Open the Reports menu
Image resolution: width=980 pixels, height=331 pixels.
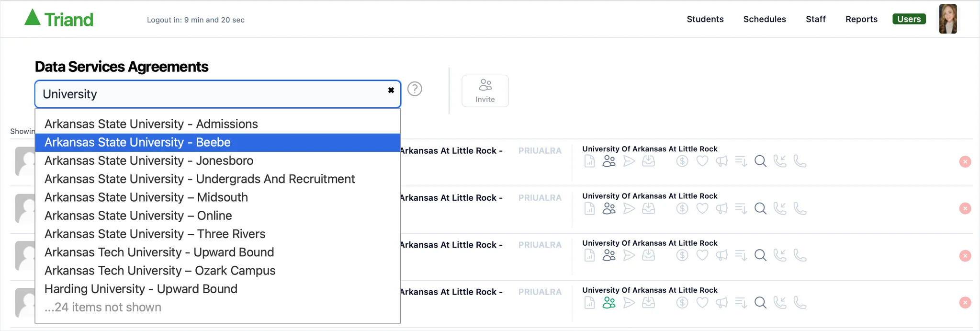pyautogui.click(x=861, y=19)
